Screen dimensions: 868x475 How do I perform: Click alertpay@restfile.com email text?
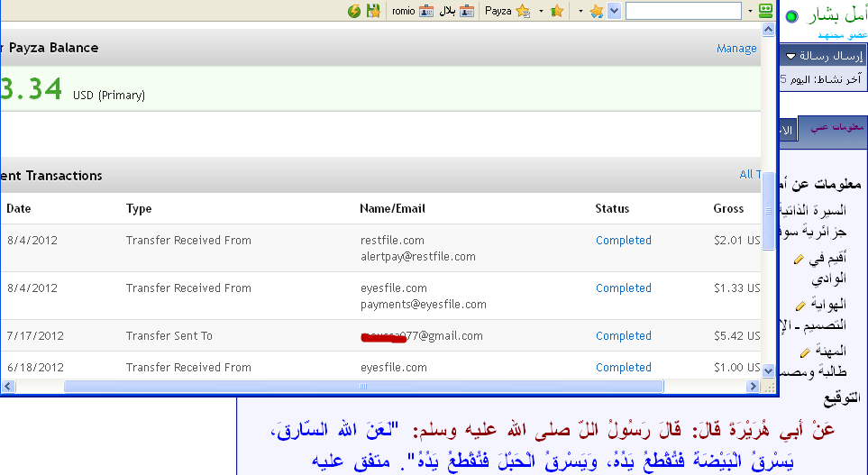[x=418, y=256]
